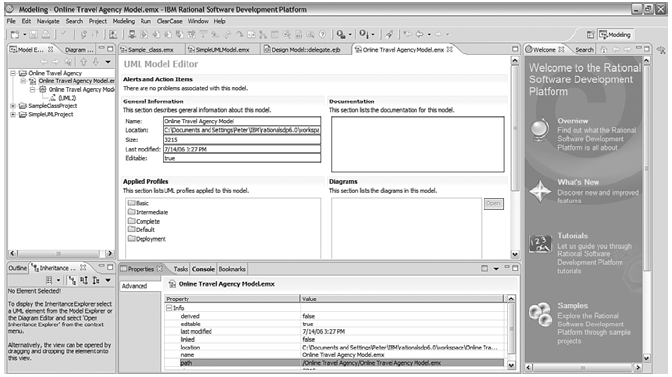This screenshot has width=672, height=377.
Task: Click the help question mark toolbar icon
Action: point(322,34)
